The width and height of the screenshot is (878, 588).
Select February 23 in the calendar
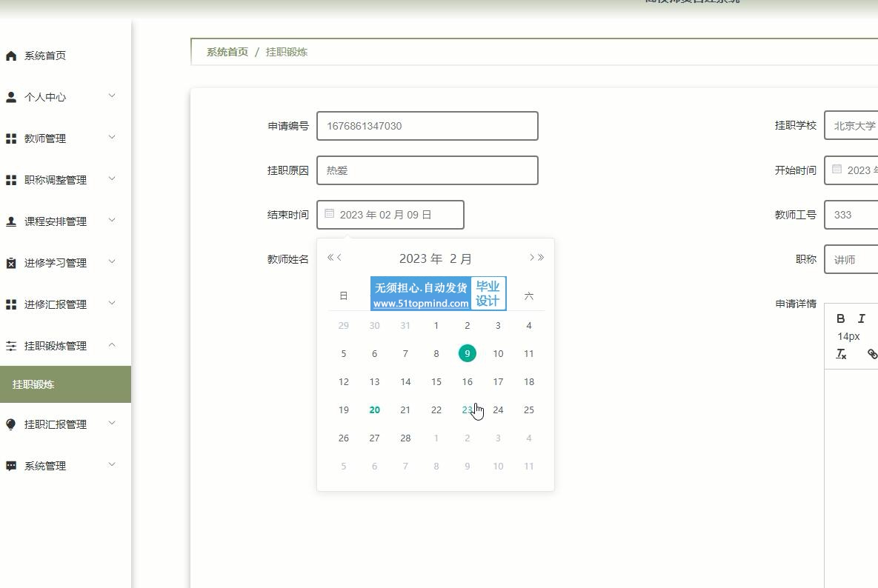point(467,410)
